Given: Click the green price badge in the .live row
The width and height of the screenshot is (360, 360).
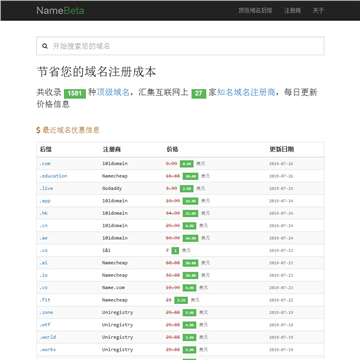Looking at the screenshot, I should (x=187, y=188).
